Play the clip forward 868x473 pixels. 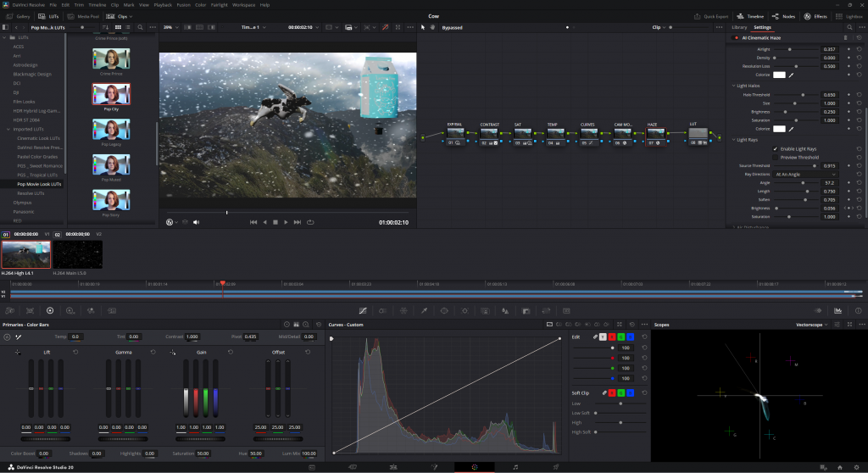pos(286,222)
